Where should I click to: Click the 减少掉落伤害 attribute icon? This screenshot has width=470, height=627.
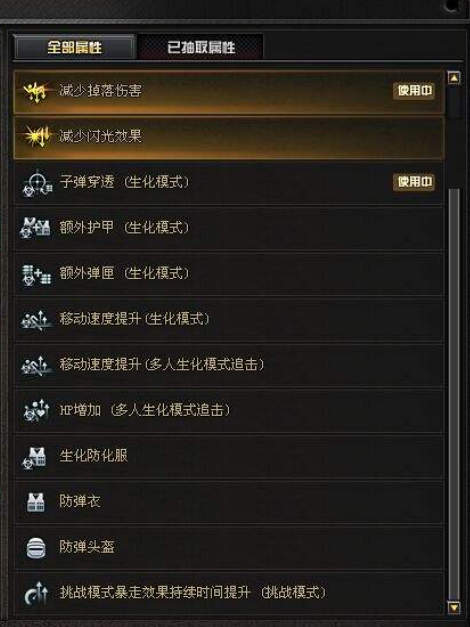pos(36,91)
